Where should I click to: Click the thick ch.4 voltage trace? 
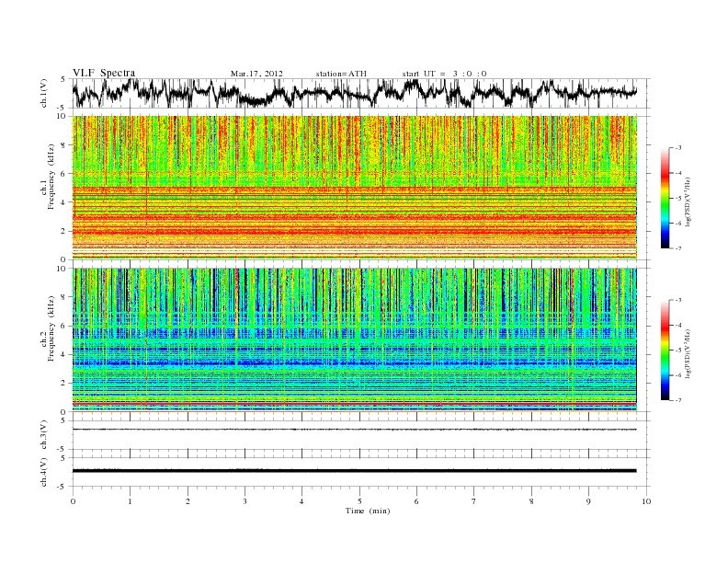354,471
